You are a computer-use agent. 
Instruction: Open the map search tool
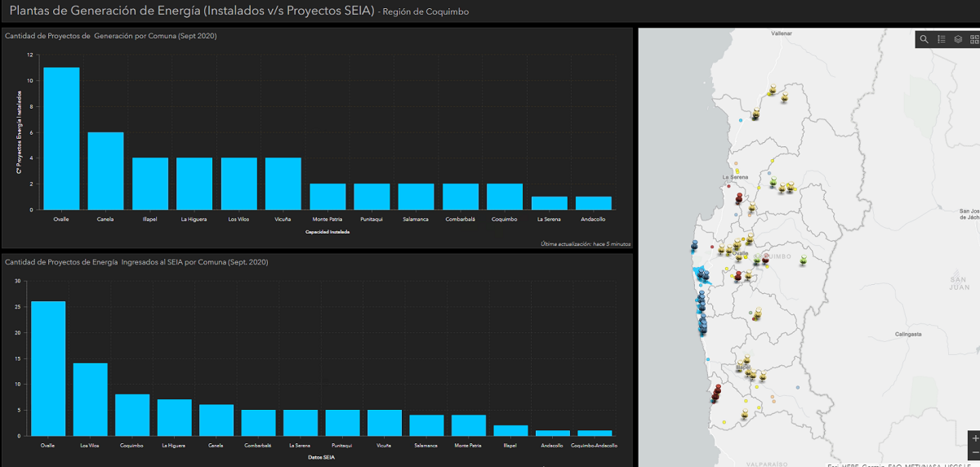point(924,39)
